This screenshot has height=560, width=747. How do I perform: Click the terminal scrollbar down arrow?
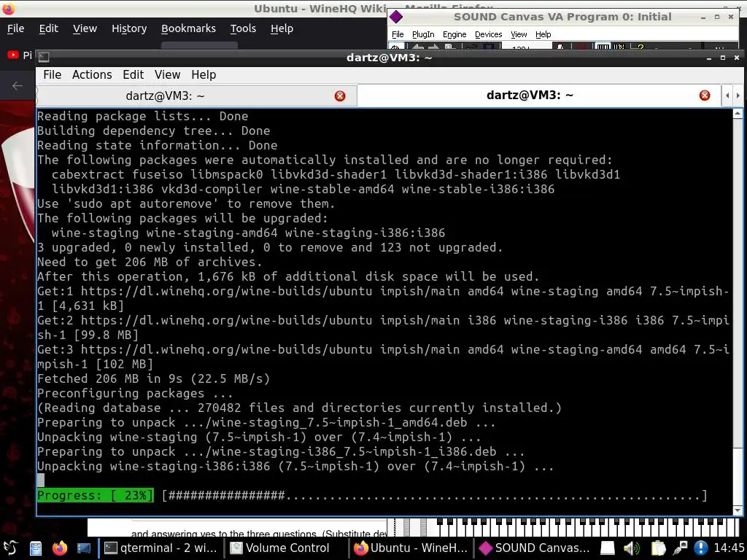click(x=738, y=510)
